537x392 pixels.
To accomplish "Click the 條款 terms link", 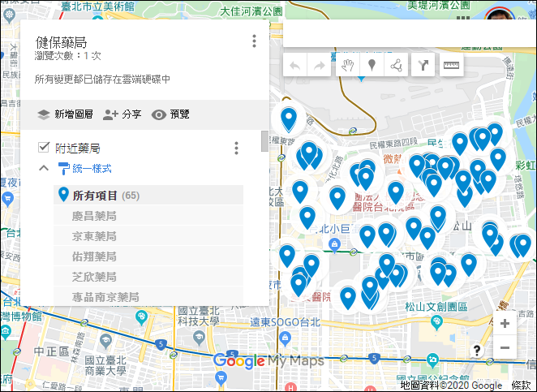I will pos(521,386).
